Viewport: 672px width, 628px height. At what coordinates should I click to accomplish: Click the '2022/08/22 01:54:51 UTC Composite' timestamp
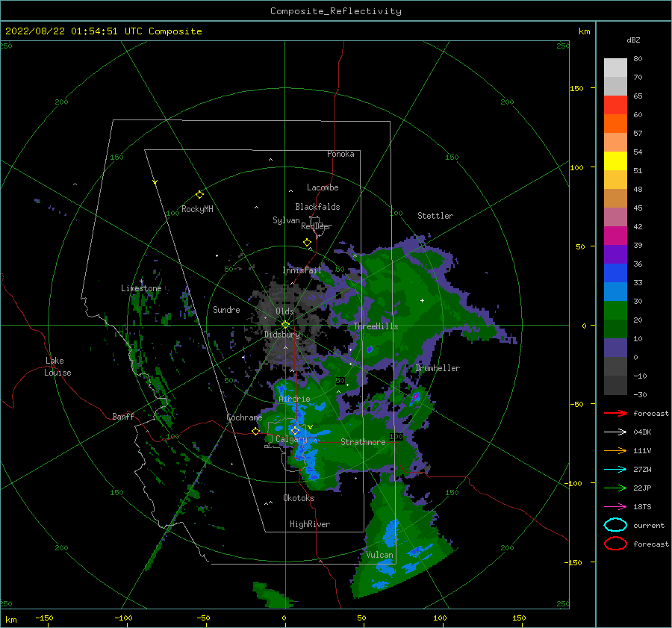(103, 31)
